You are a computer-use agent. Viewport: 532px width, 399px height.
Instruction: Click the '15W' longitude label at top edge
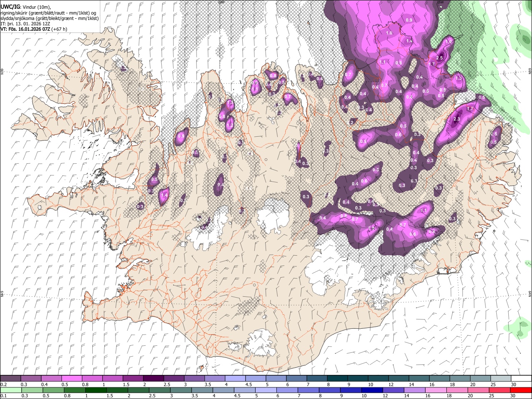tap(440, 2)
